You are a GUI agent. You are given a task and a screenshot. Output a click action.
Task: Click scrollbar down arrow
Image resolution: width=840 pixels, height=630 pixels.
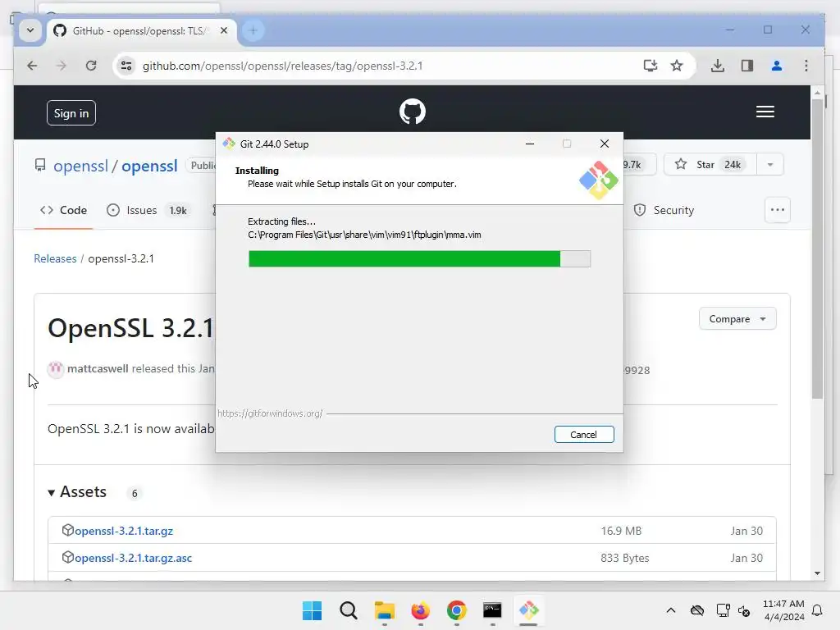817,573
